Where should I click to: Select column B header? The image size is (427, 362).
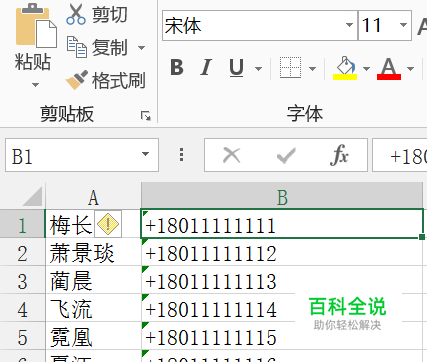[x=282, y=197]
